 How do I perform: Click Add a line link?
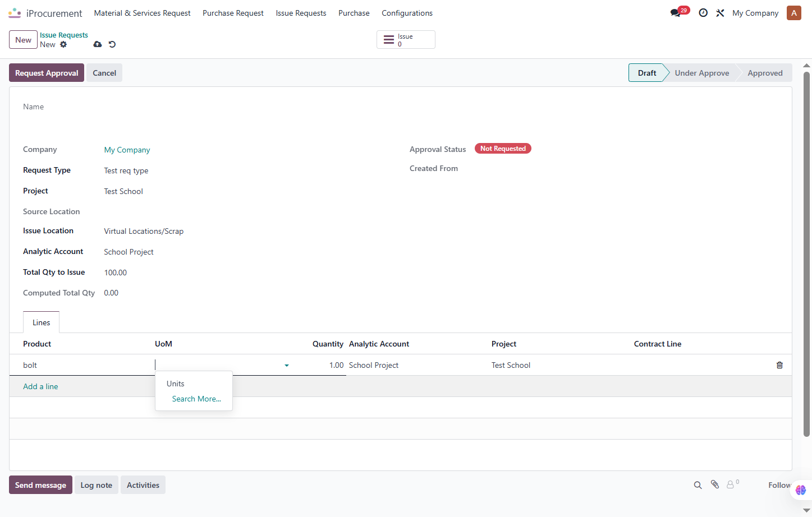pyautogui.click(x=40, y=386)
